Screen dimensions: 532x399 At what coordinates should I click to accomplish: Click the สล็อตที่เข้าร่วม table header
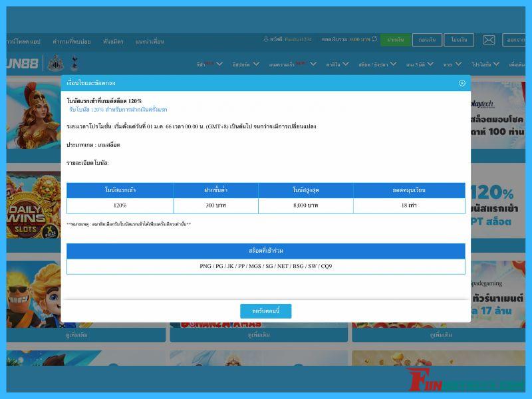click(x=265, y=251)
